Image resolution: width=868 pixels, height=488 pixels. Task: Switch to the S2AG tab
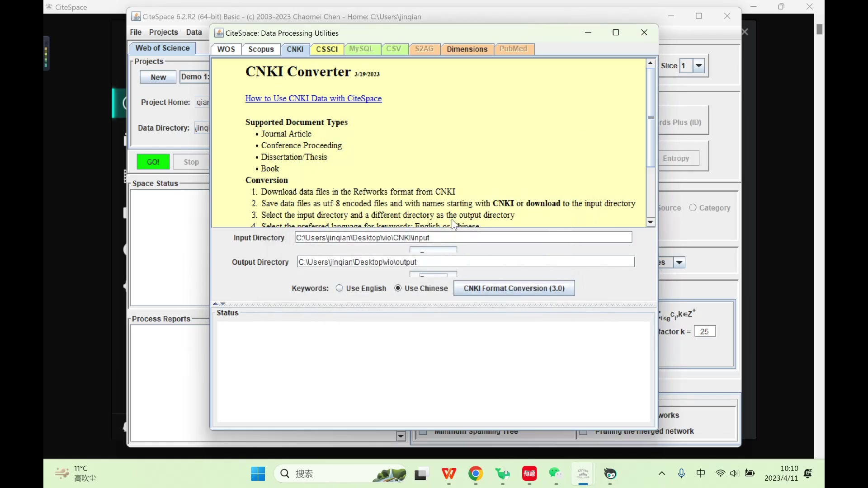(425, 49)
